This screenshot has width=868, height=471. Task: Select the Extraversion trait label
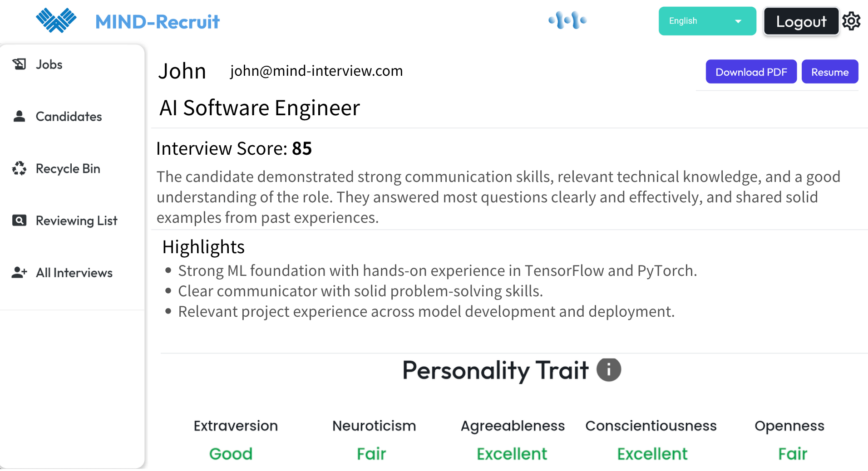click(236, 426)
